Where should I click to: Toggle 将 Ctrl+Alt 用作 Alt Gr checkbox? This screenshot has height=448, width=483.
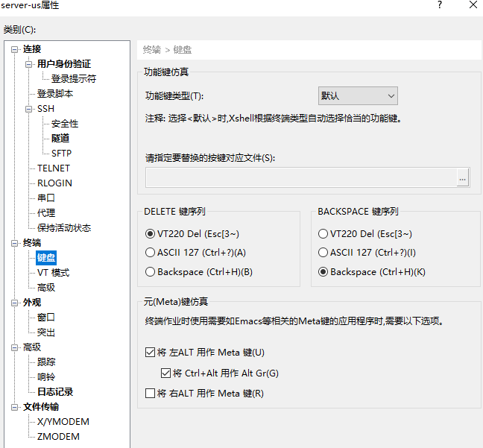click(x=165, y=373)
